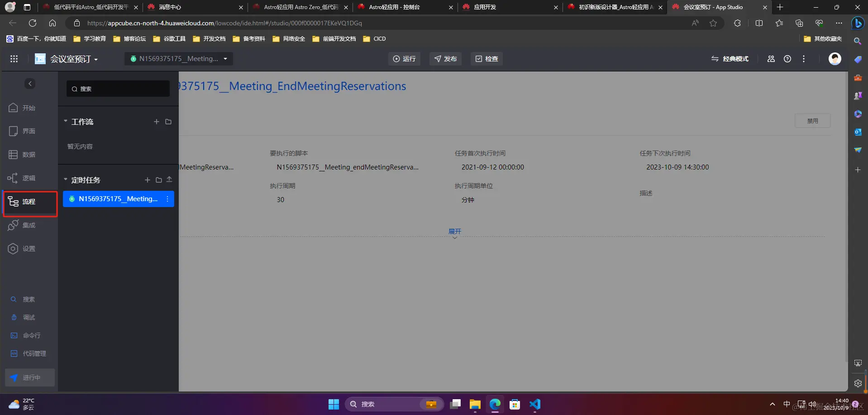Image resolution: width=868 pixels, height=415 pixels.
Task: Add a new 工作流 with plus icon
Action: pyautogui.click(x=157, y=122)
